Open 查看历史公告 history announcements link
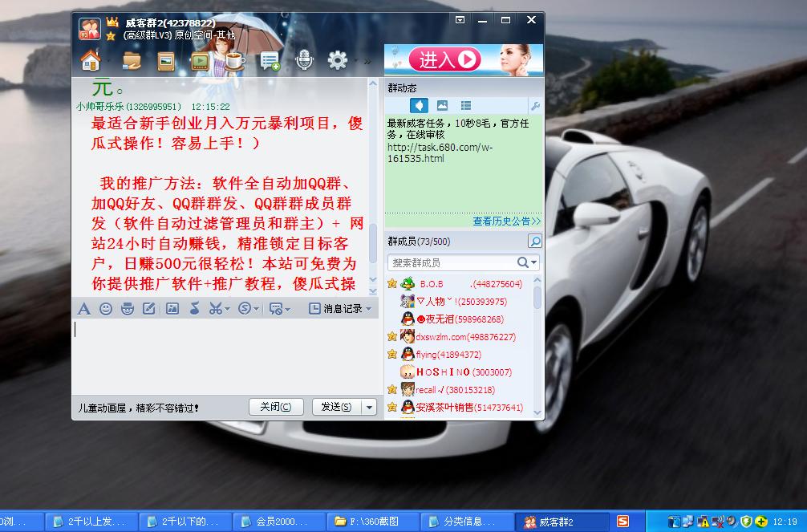The width and height of the screenshot is (807, 532). click(506, 221)
